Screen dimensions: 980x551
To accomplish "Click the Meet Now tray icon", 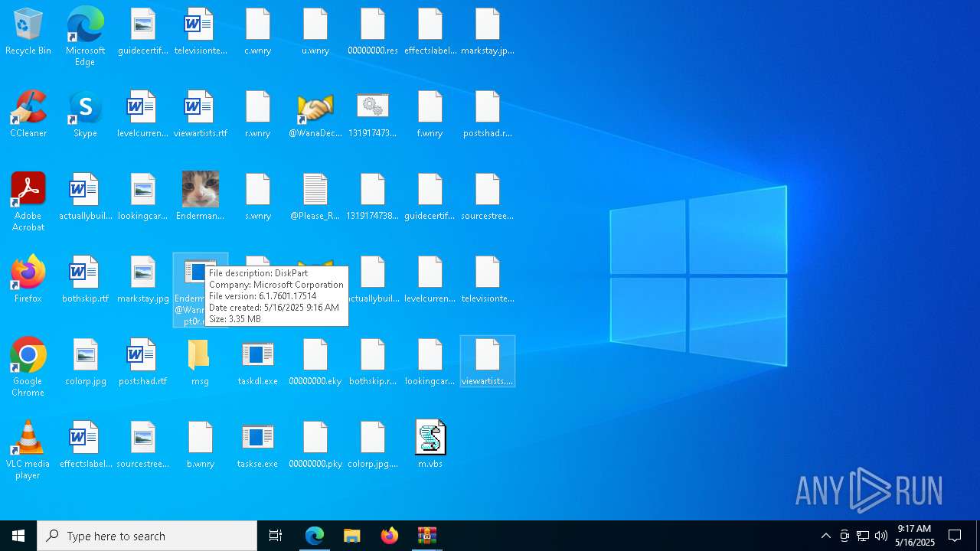I will pos(844,536).
